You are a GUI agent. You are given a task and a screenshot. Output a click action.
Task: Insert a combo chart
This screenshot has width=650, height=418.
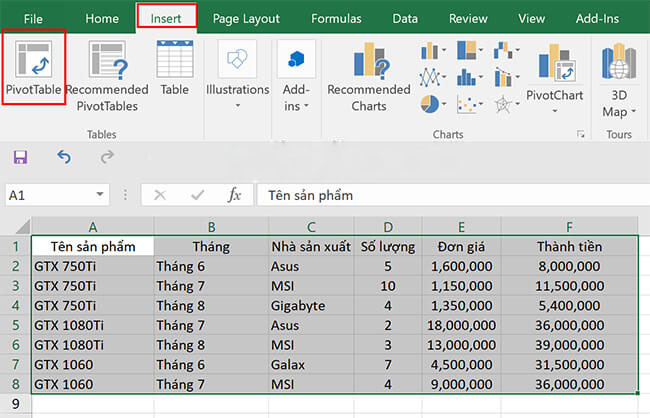coord(506,78)
